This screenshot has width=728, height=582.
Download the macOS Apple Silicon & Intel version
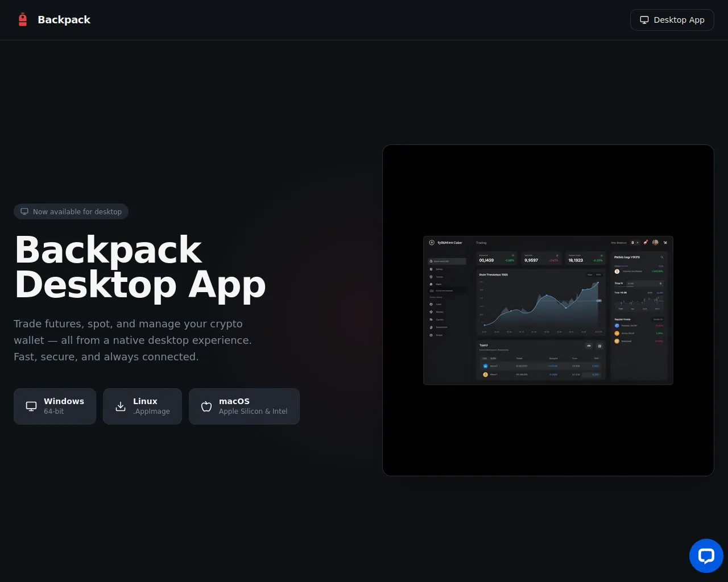coord(244,406)
